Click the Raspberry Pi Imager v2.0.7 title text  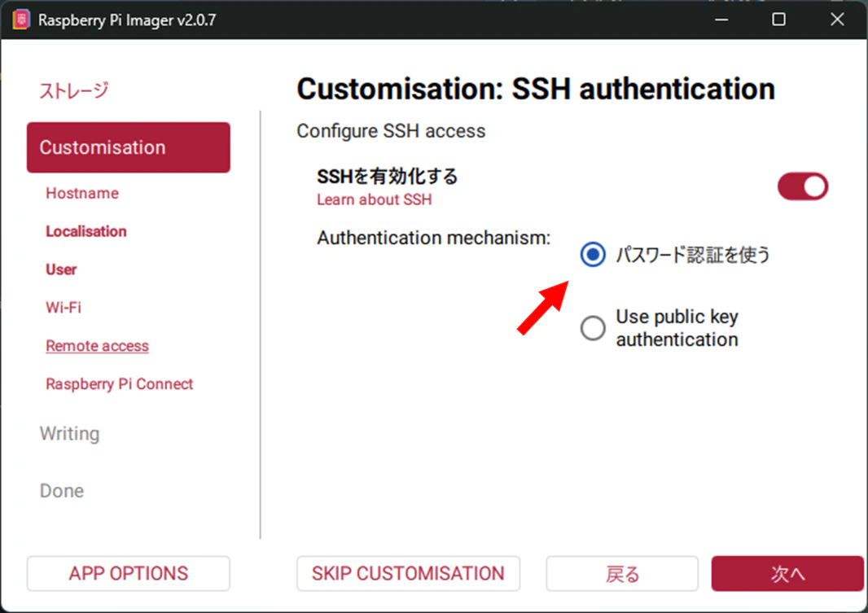pyautogui.click(x=127, y=20)
